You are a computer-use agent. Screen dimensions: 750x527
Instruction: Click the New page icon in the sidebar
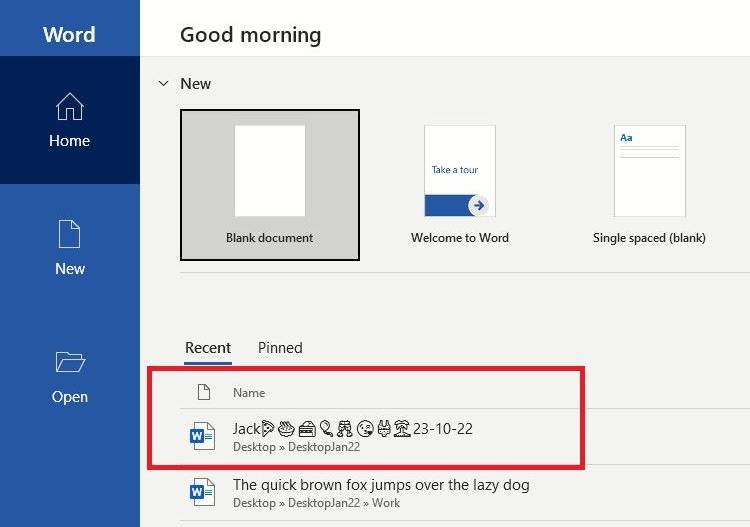point(69,234)
